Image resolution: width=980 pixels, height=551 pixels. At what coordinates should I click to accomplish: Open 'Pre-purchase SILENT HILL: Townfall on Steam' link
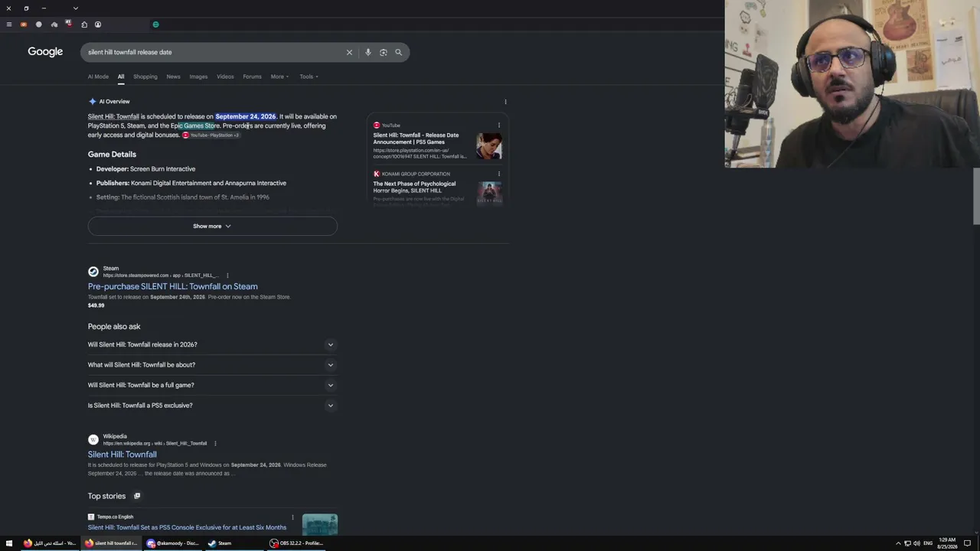(172, 286)
